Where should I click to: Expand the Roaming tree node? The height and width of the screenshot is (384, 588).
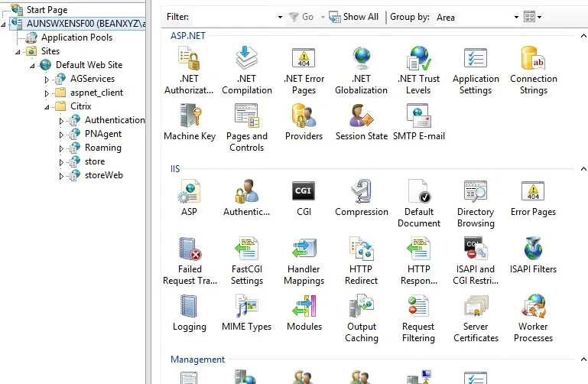tap(61, 148)
